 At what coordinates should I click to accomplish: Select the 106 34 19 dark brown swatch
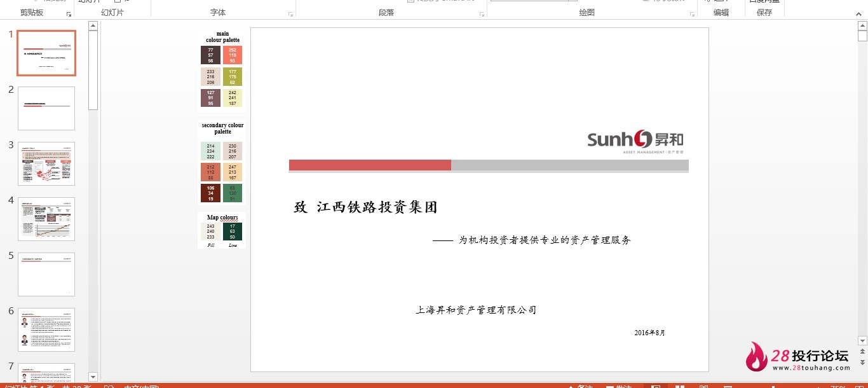[210, 193]
